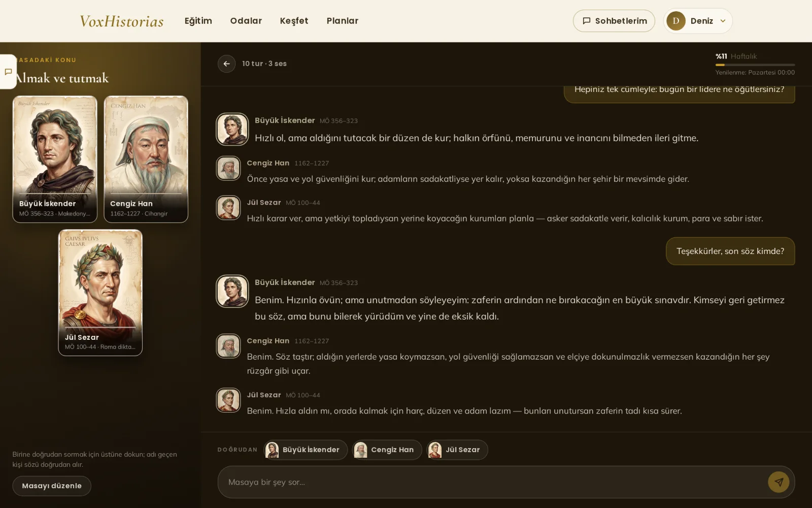Click the back arrow button
The height and width of the screenshot is (508, 812).
click(x=226, y=63)
